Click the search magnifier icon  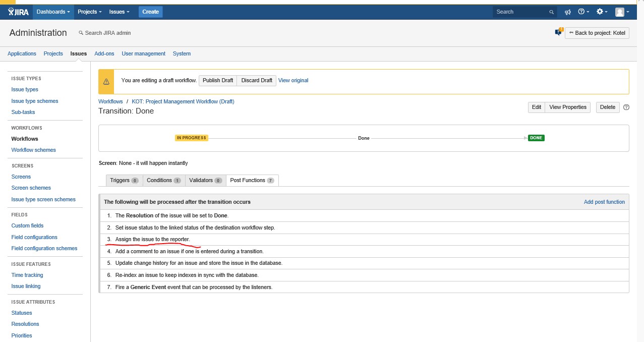(x=551, y=12)
